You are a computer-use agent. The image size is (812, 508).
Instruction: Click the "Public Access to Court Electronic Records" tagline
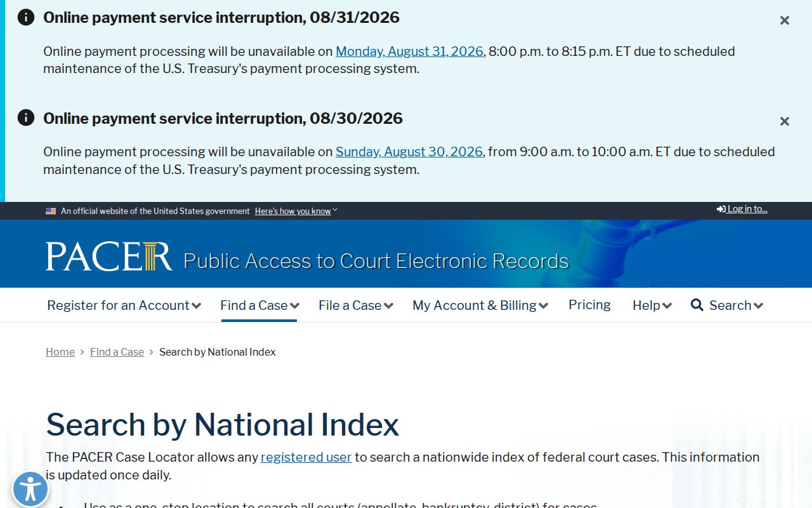point(376,261)
